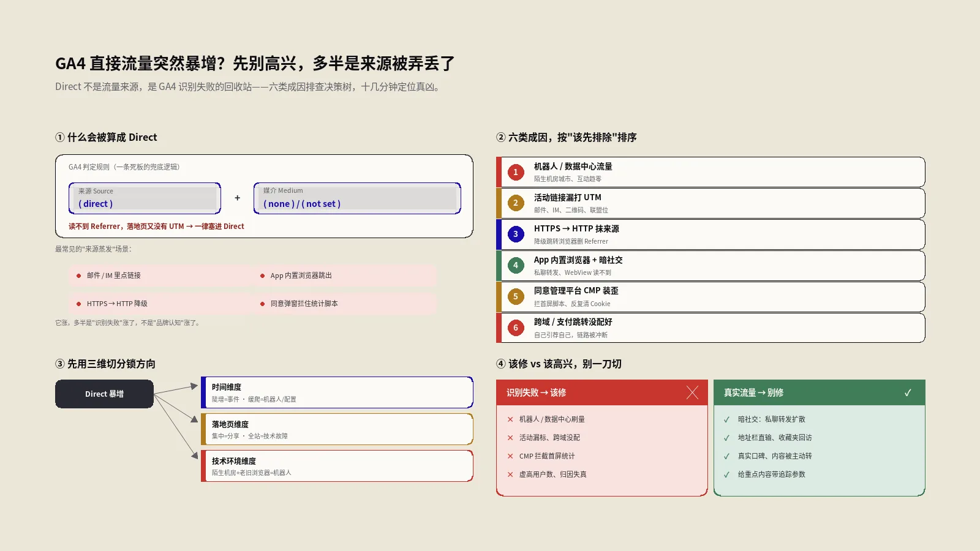Screen dimensions: 980x551
Task: Click subtext 集中=分享 · 全站=技术故障
Action: [x=250, y=436]
